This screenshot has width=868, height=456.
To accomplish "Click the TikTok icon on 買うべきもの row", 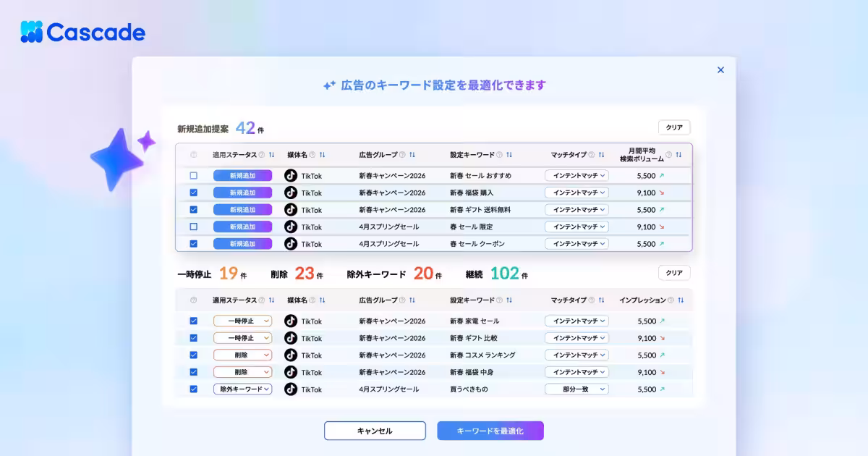I will pyautogui.click(x=292, y=389).
